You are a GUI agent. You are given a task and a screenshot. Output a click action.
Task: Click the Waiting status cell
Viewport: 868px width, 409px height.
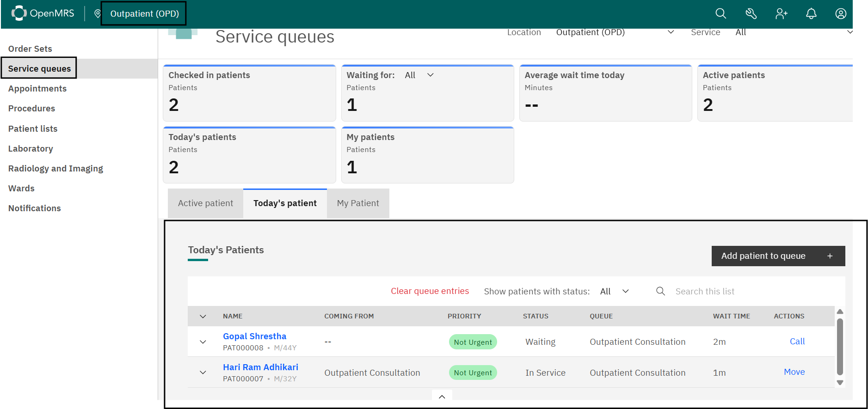[x=540, y=342]
